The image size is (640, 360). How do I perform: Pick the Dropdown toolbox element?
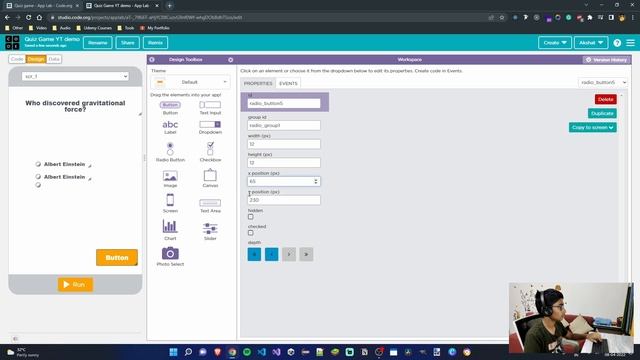point(210,127)
